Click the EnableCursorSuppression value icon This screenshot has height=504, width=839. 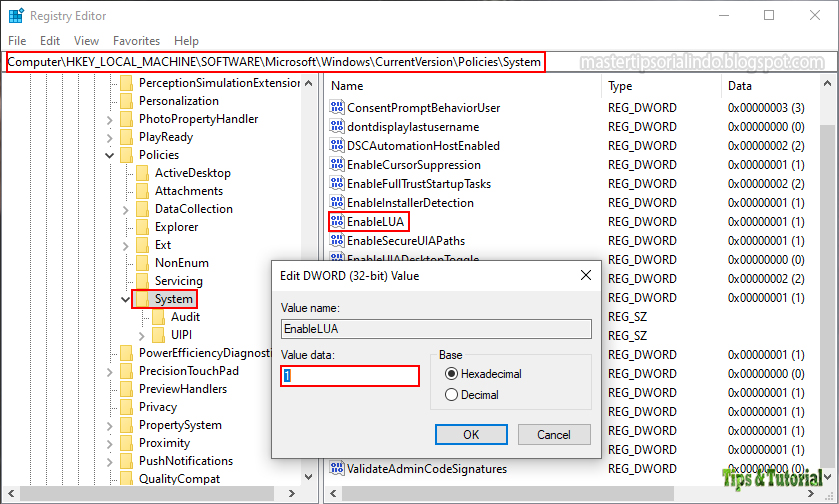(337, 165)
